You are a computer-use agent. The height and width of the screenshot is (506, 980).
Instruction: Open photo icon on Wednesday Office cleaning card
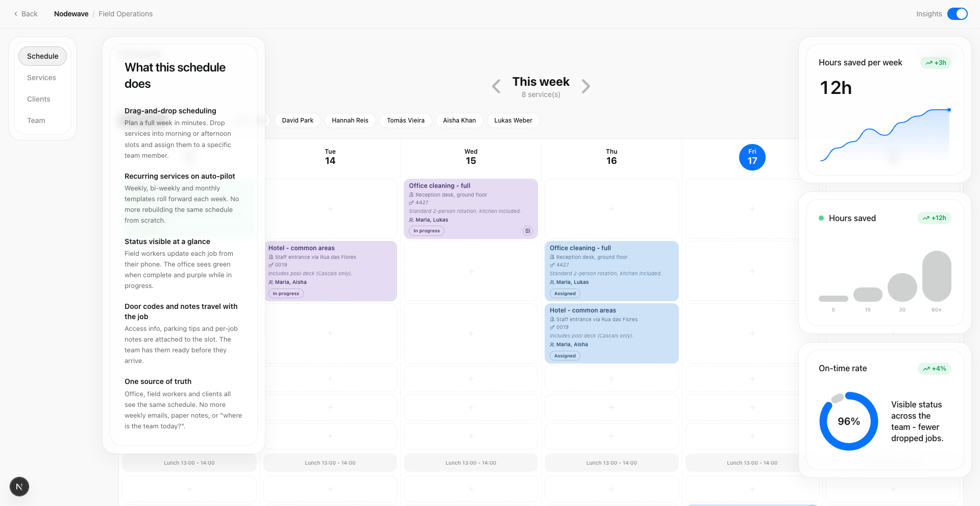[527, 231]
